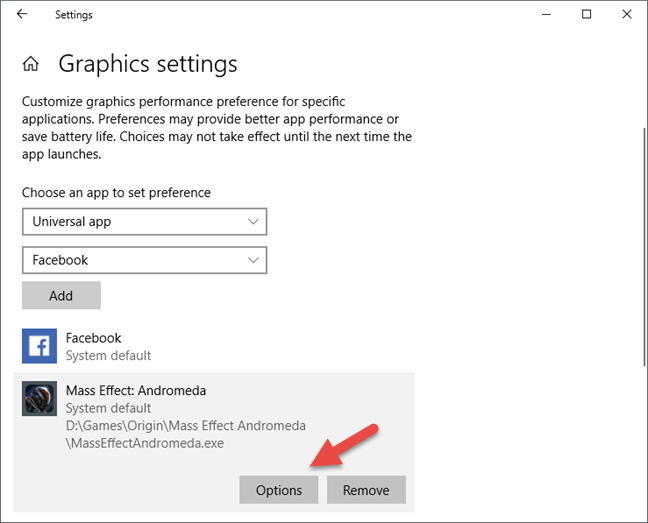Go back with the arrow icon
Viewport: 648px width, 523px height.
[21, 14]
